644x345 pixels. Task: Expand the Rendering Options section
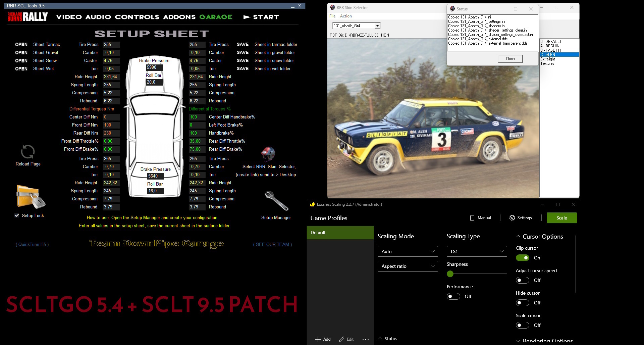click(518, 341)
